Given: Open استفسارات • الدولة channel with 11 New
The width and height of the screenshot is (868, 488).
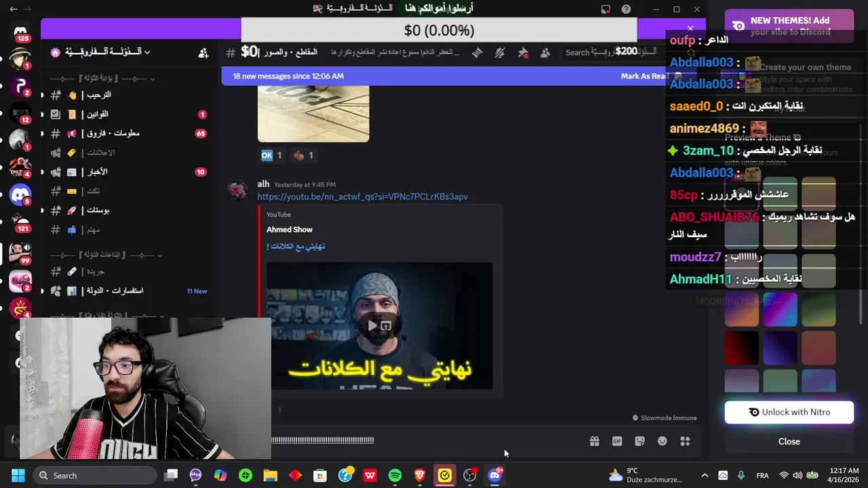Looking at the screenshot, I should coord(129,291).
